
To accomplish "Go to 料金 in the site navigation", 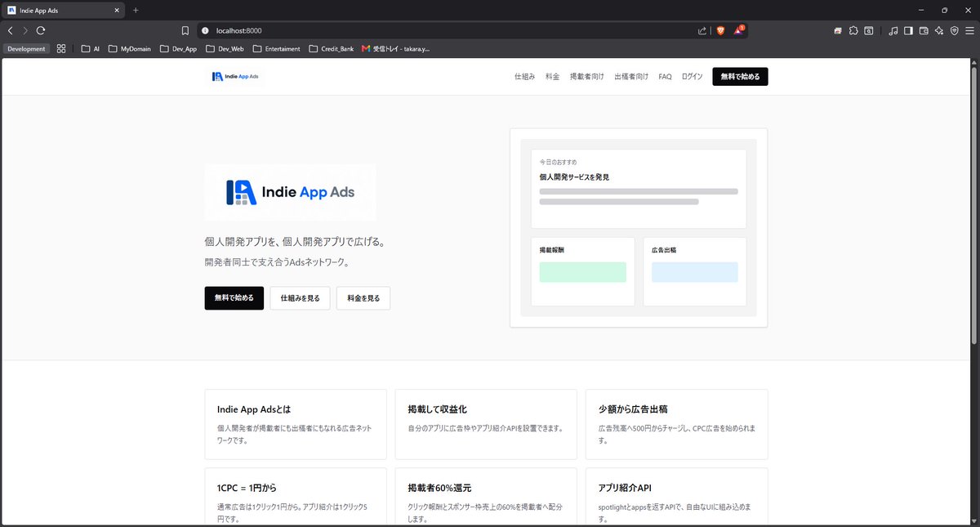I will [x=552, y=76].
